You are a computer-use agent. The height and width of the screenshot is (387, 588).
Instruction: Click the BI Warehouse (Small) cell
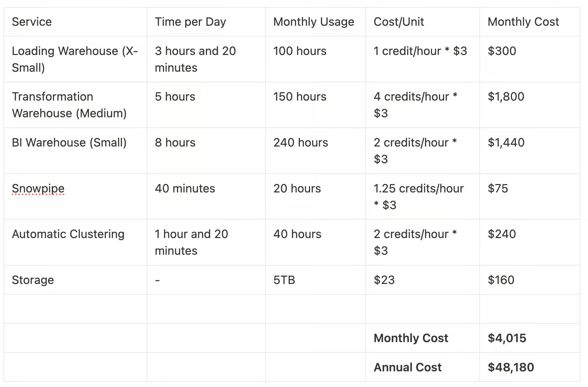(x=75, y=151)
